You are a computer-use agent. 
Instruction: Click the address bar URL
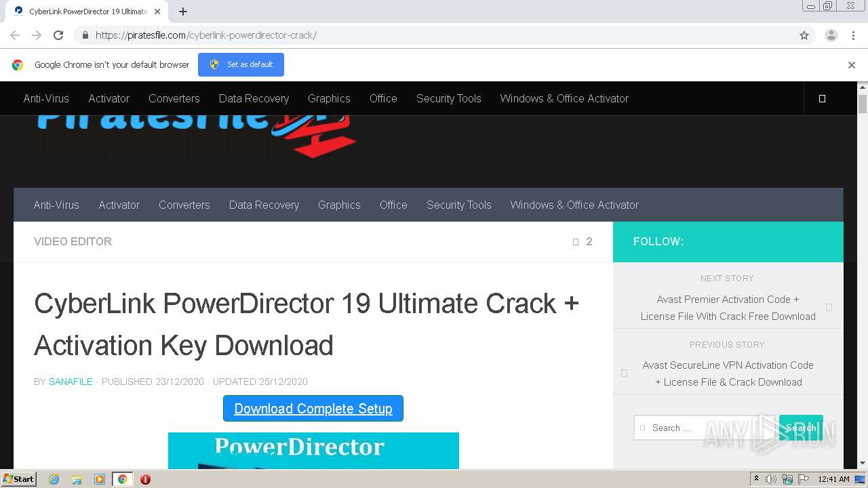pyautogui.click(x=205, y=35)
